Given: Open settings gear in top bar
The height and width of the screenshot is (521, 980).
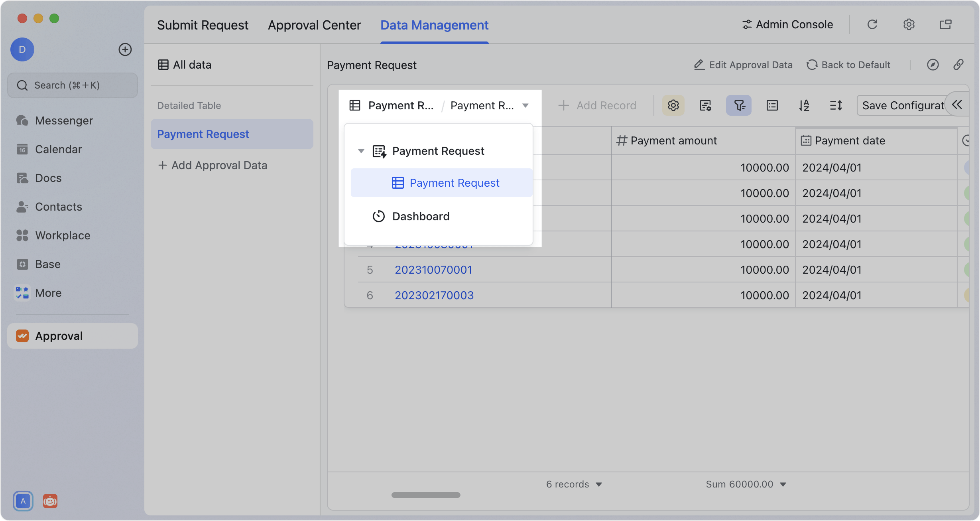Looking at the screenshot, I should tap(909, 25).
